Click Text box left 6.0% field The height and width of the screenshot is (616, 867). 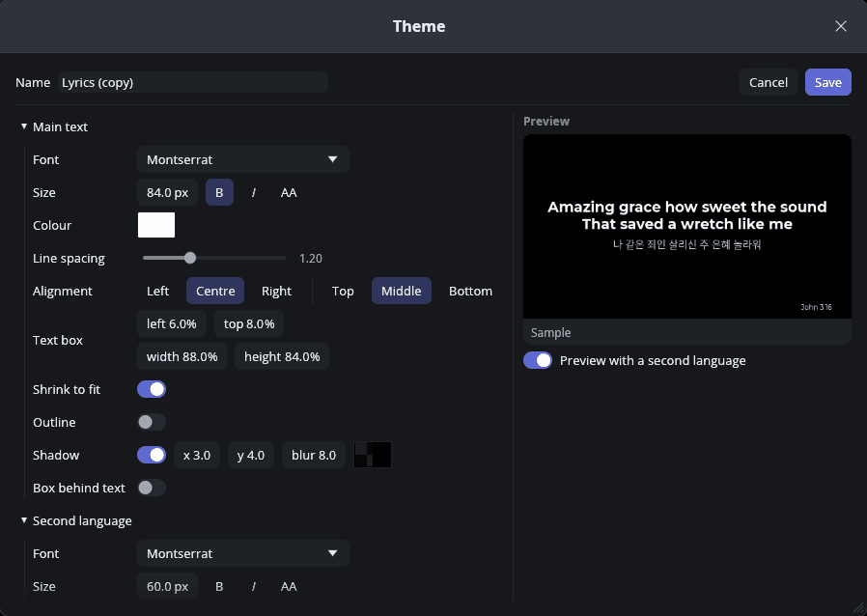click(172, 324)
